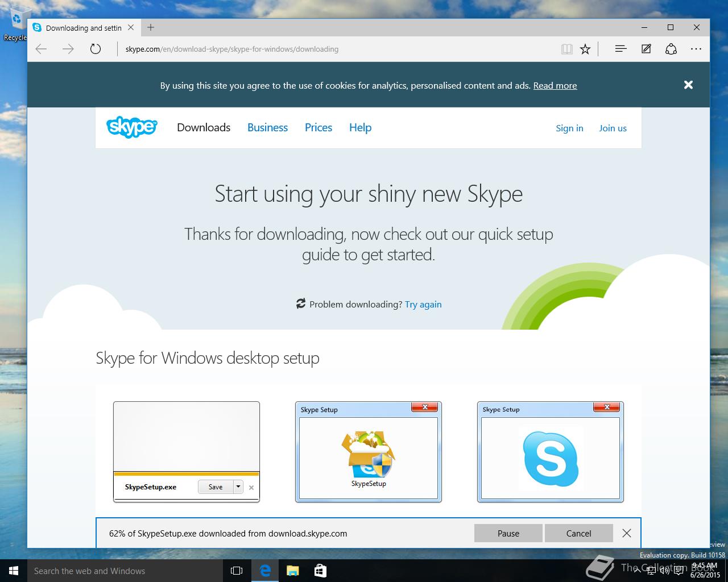Open the Action Center tray icon
The width and height of the screenshot is (728, 582).
[678, 571]
